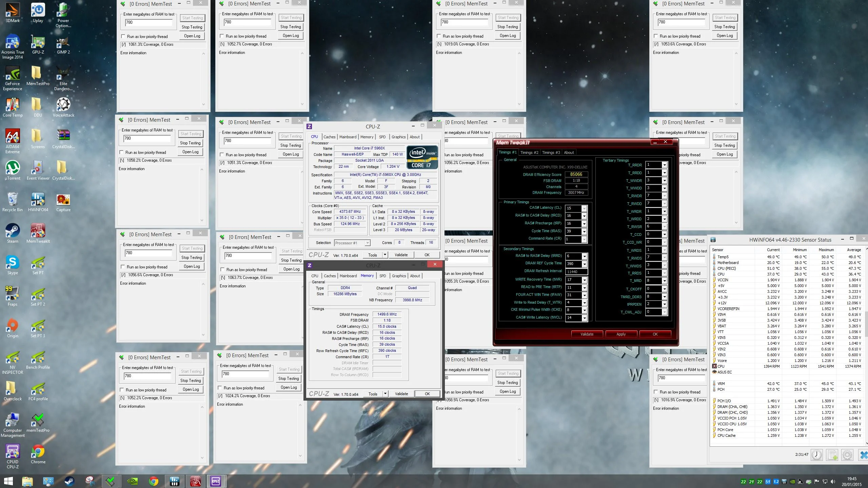
Task: Open the MemTweakIt desktop shortcut
Action: (x=38, y=234)
